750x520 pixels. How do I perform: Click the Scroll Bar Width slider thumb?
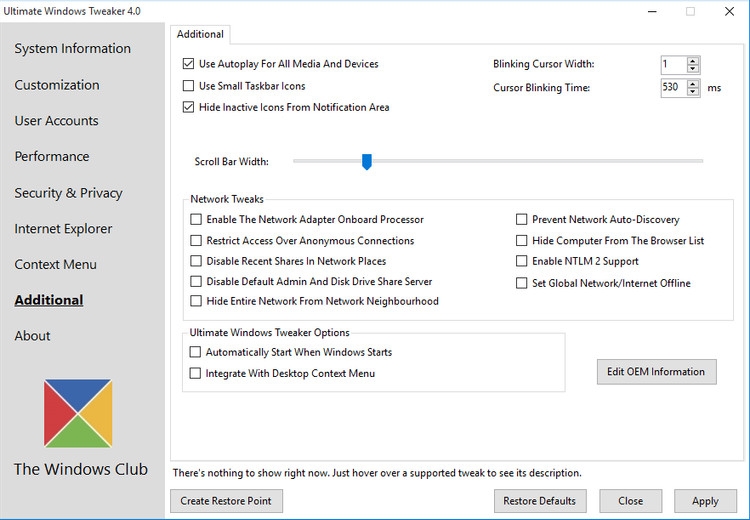click(367, 162)
